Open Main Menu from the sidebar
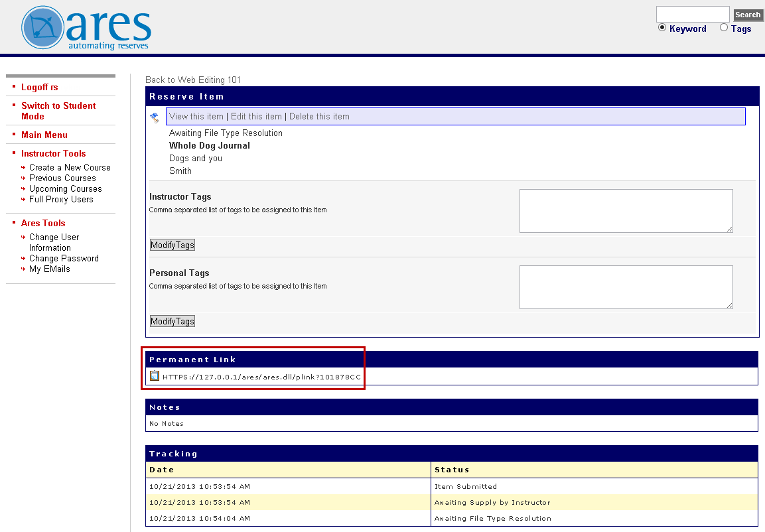This screenshot has height=532, width=765. pyautogui.click(x=44, y=135)
